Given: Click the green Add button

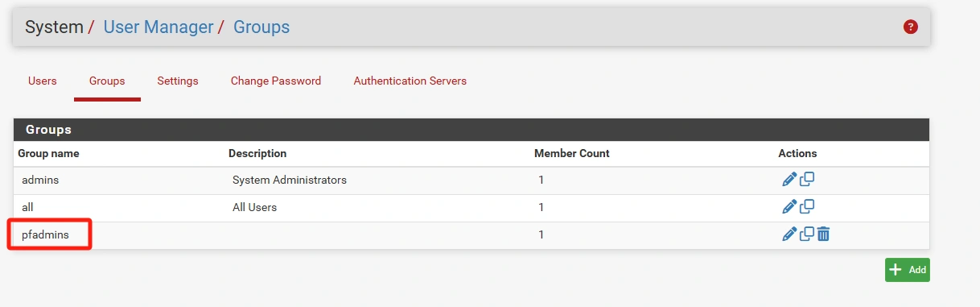Looking at the screenshot, I should pos(908,270).
